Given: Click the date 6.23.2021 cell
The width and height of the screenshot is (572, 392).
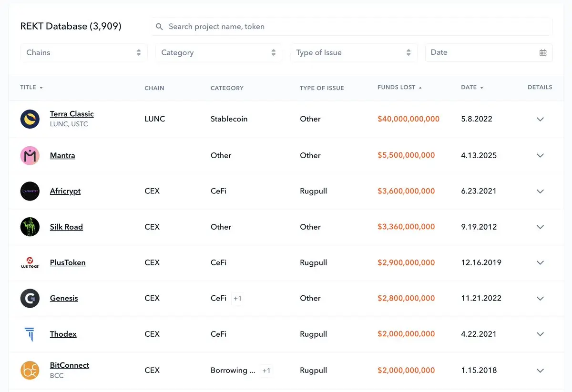Looking at the screenshot, I should pos(479,191).
